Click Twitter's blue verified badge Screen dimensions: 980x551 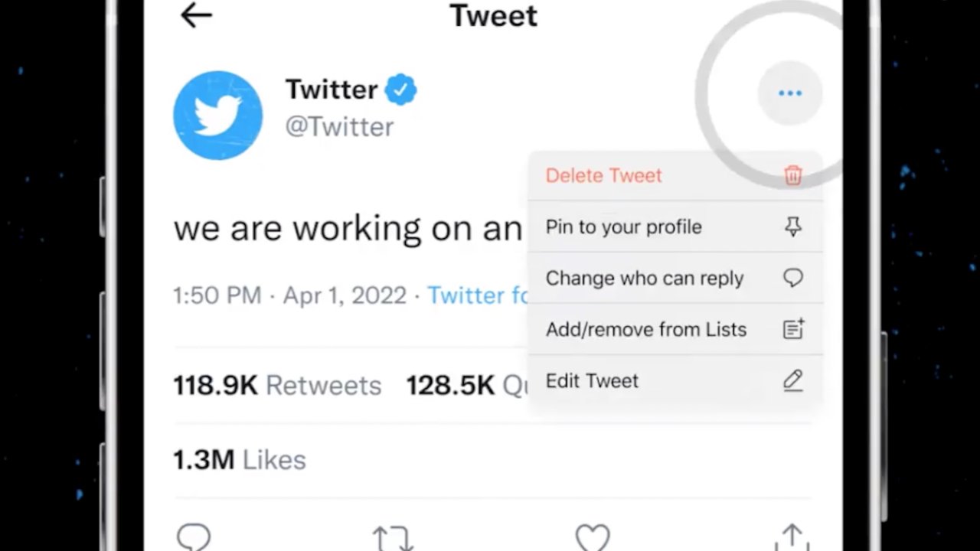click(400, 89)
